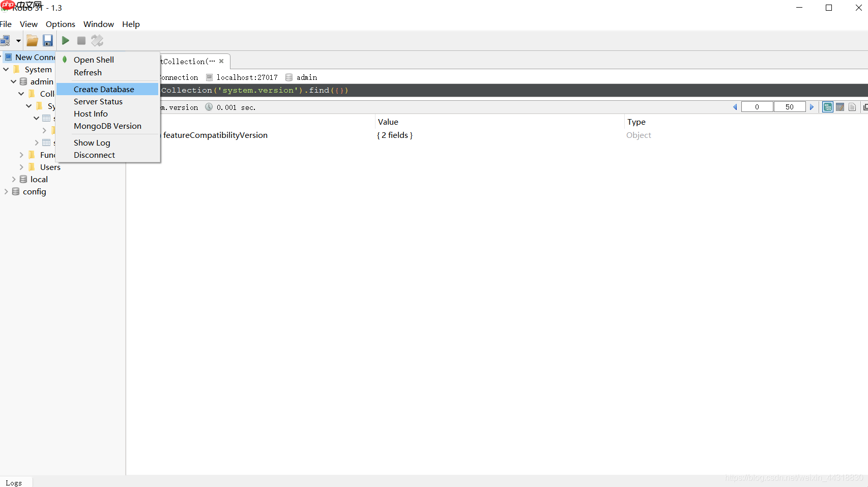Choose Host Info in the context menu
The width and height of the screenshot is (868, 487).
point(91,113)
